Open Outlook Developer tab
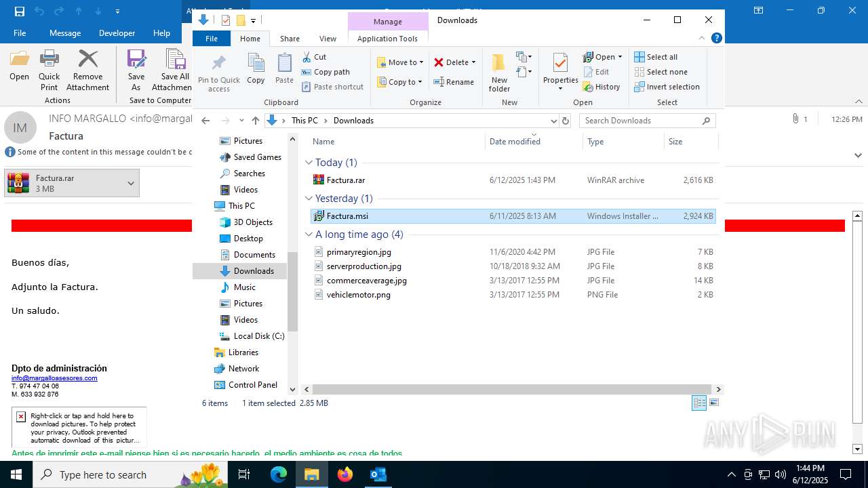The width and height of the screenshot is (868, 488). click(117, 33)
